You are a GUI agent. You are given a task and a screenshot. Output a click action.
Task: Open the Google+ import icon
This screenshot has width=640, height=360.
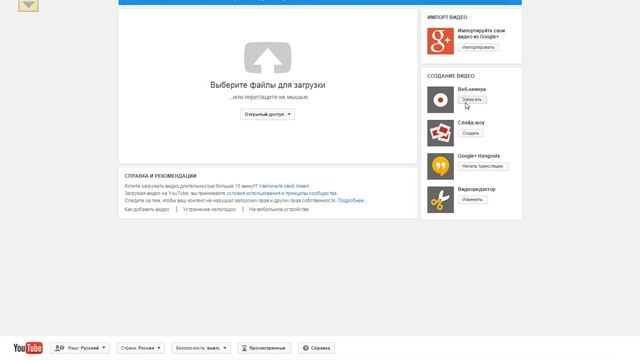[440, 41]
